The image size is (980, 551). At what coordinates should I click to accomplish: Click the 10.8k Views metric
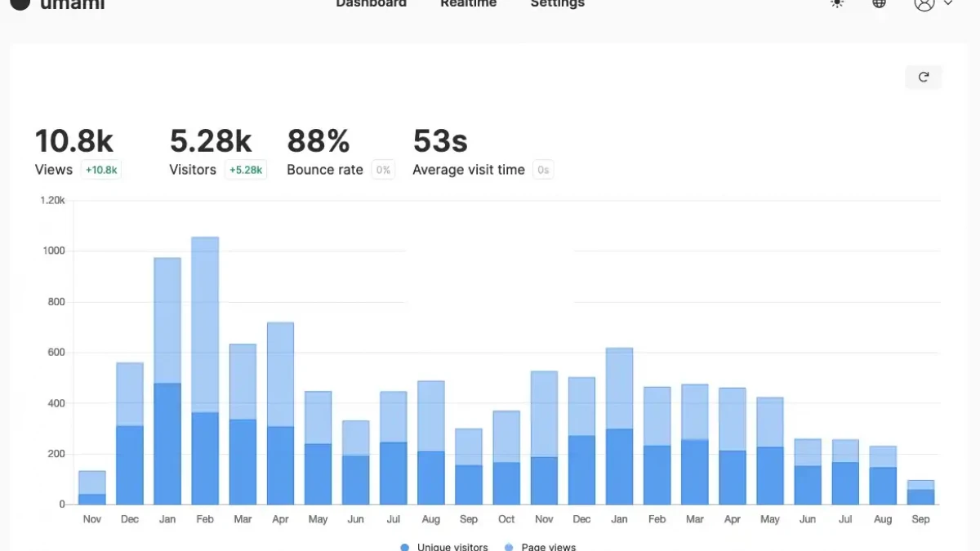pyautogui.click(x=73, y=141)
